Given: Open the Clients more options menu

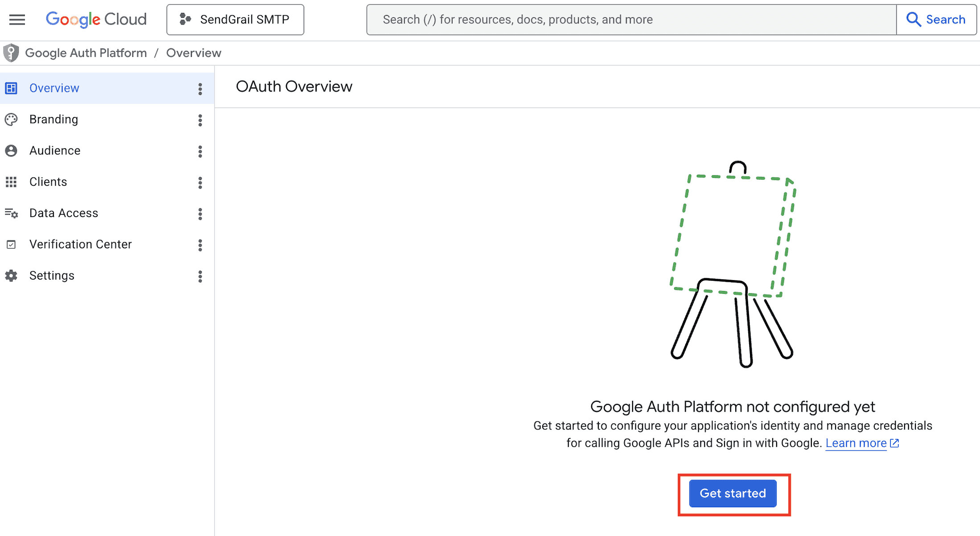Looking at the screenshot, I should 200,182.
